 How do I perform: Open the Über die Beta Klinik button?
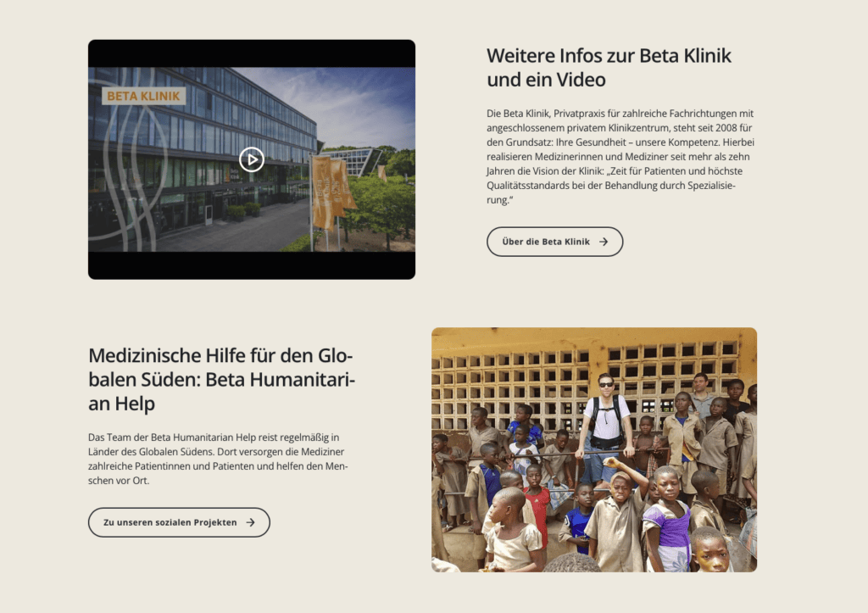(x=554, y=242)
